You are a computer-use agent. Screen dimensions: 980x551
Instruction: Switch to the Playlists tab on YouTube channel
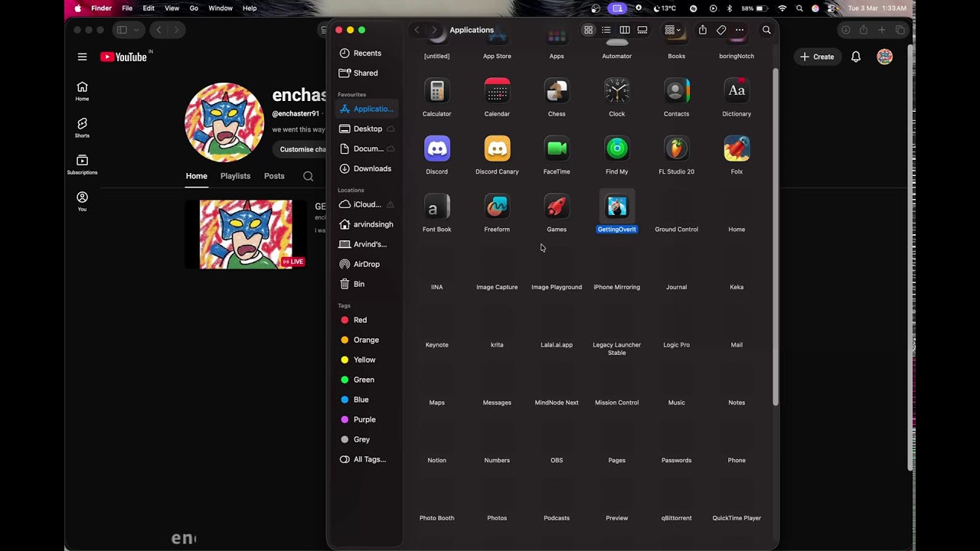235,176
